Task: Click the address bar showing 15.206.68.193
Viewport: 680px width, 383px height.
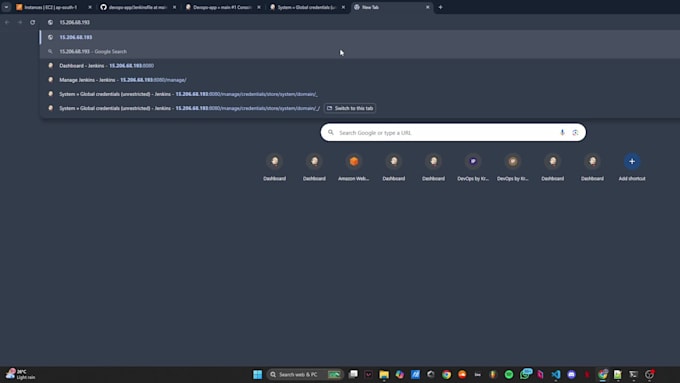Action: click(360, 22)
